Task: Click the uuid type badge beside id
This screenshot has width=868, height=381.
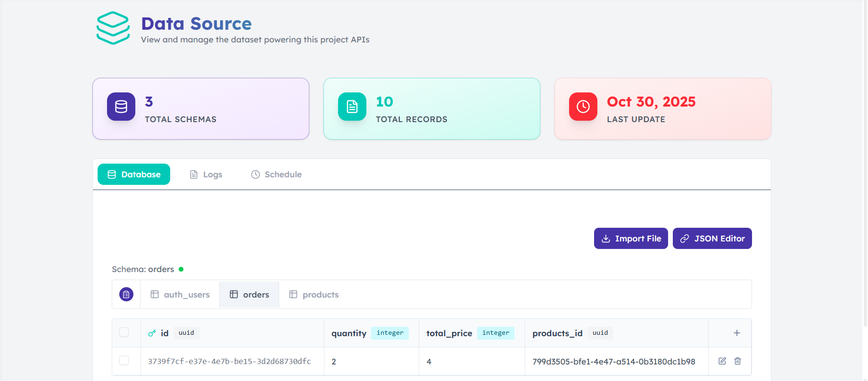Action: pos(186,333)
